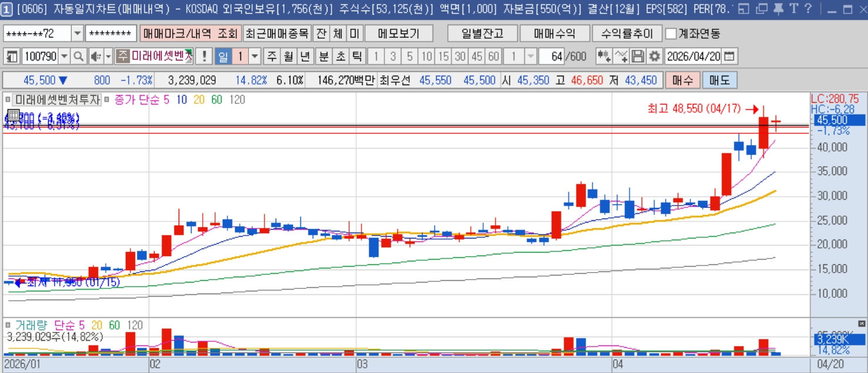Click the exclamation mark info icon
Viewport: 868px width, 373px height.
204,57
